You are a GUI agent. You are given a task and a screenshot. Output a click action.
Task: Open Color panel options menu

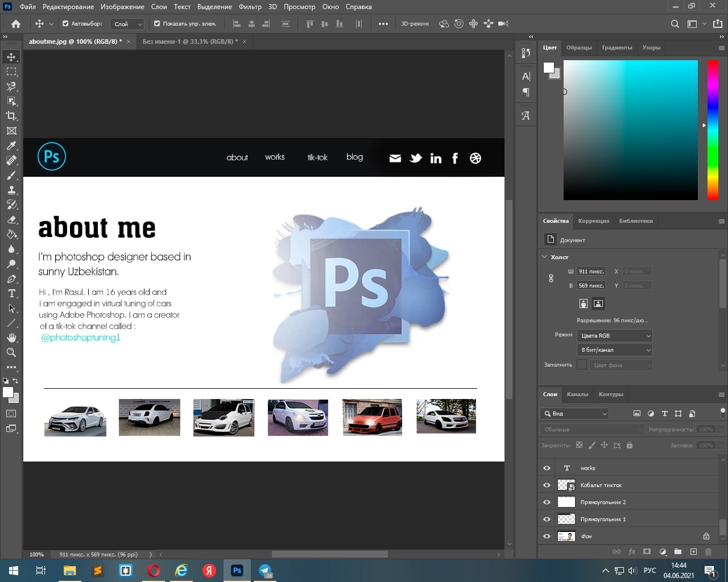click(721, 48)
